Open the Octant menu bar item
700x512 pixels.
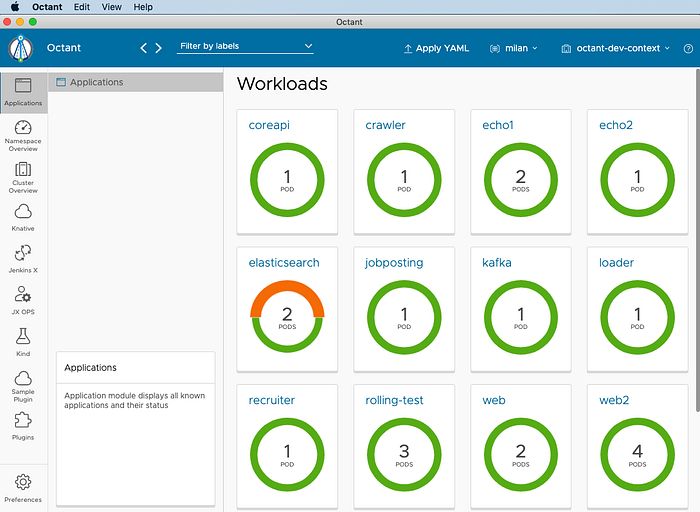(47, 7)
